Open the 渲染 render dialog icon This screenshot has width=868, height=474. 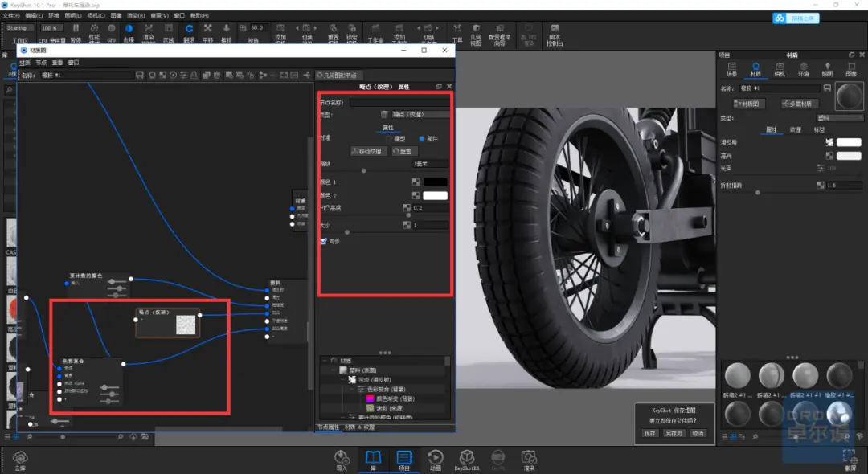click(x=529, y=460)
